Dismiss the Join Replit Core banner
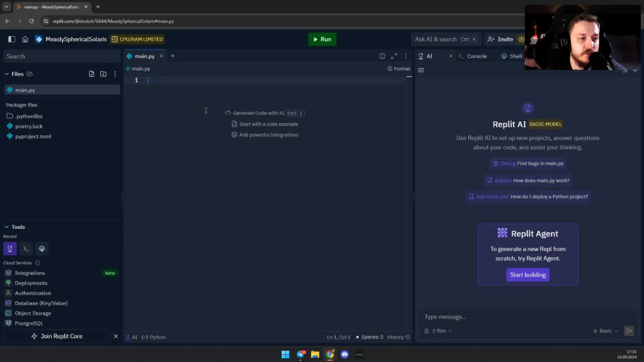The width and height of the screenshot is (644, 362). click(116, 336)
